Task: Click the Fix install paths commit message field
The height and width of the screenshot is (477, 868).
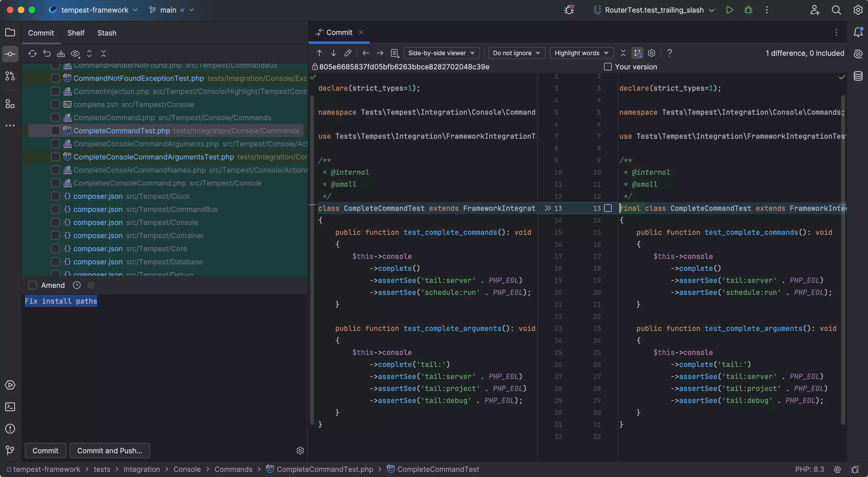Action: 61,301
